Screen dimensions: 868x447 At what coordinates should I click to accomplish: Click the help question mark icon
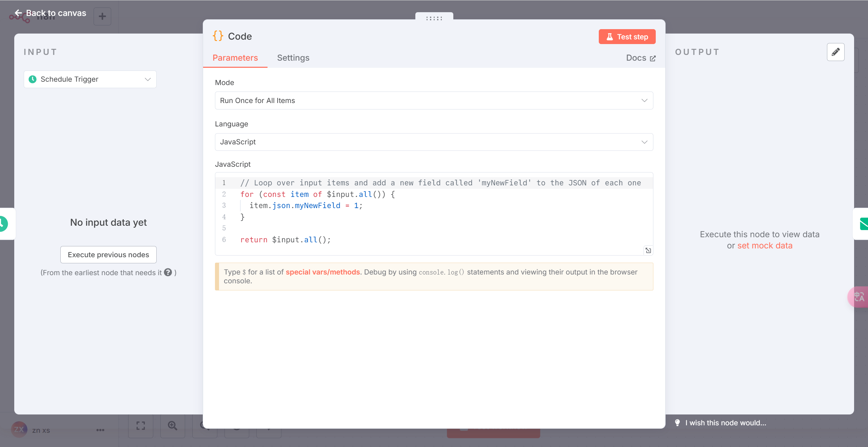[x=168, y=272]
